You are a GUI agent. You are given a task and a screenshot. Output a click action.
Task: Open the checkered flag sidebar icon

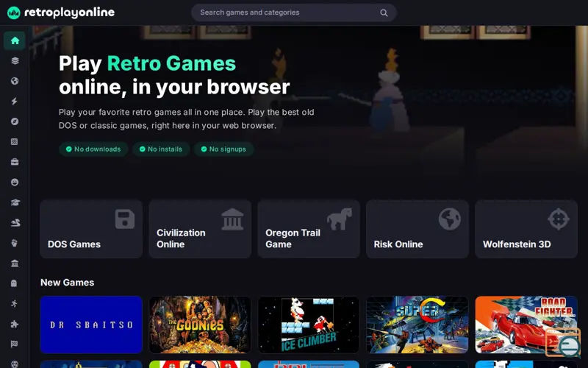click(x=15, y=344)
